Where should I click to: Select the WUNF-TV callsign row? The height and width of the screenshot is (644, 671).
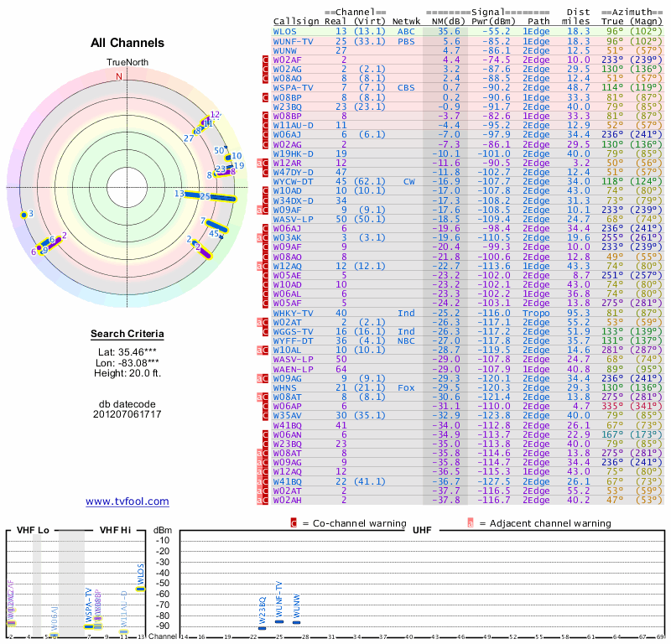click(x=293, y=41)
